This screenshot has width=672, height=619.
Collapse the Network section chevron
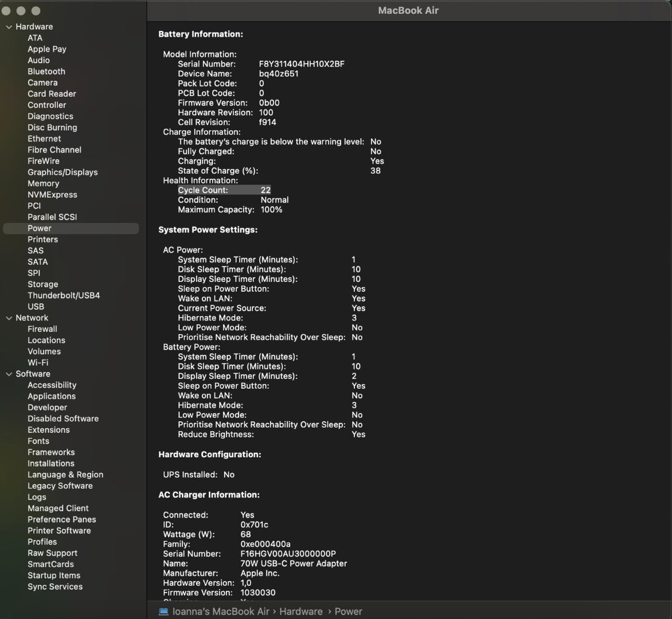pos(9,318)
